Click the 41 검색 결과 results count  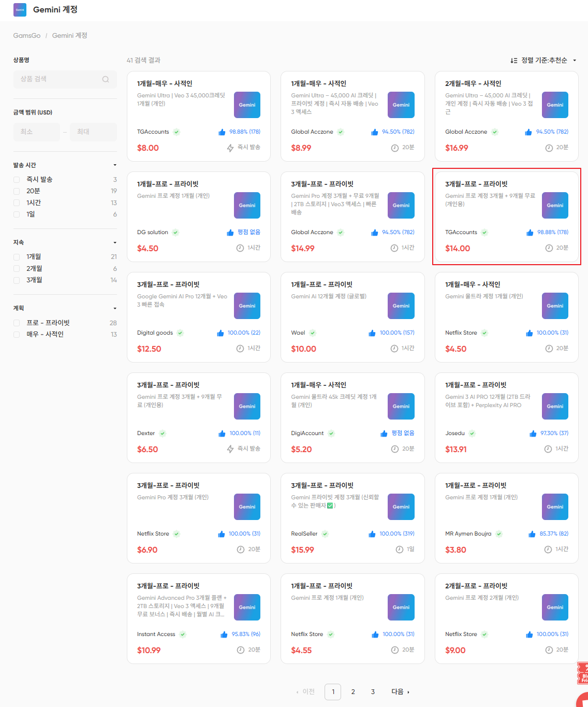[143, 61]
